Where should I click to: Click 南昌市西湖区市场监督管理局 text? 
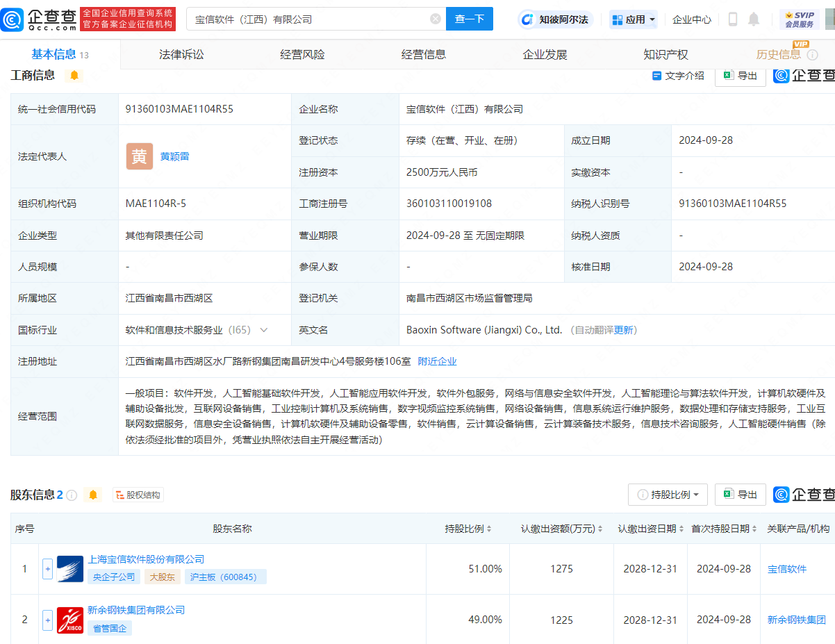click(x=470, y=298)
